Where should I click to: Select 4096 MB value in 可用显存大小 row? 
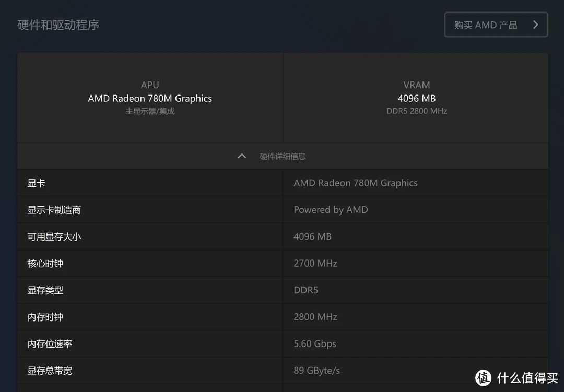tap(312, 236)
